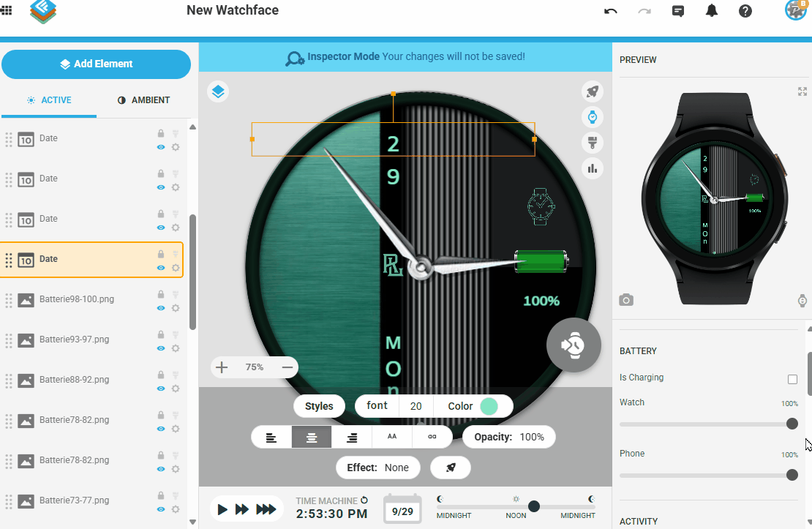The height and width of the screenshot is (529, 812).
Task: Switch to the AMBIENT tab
Action: 143,100
